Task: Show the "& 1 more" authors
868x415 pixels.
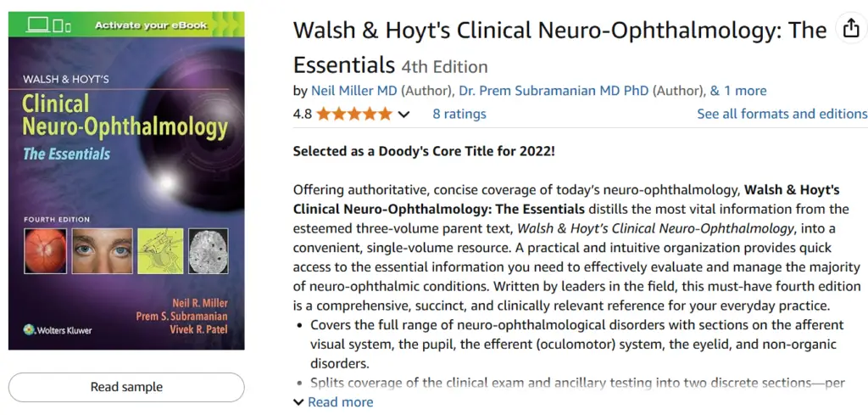Action: pyautogui.click(x=738, y=91)
